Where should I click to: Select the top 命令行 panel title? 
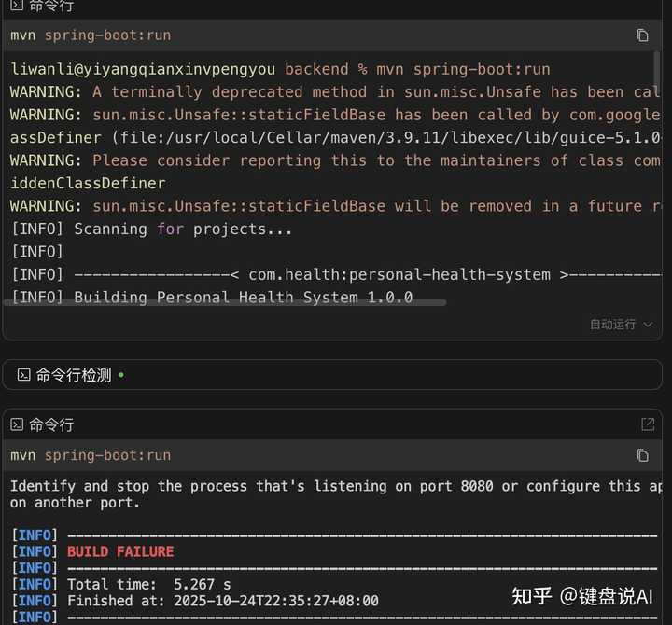pos(51,6)
